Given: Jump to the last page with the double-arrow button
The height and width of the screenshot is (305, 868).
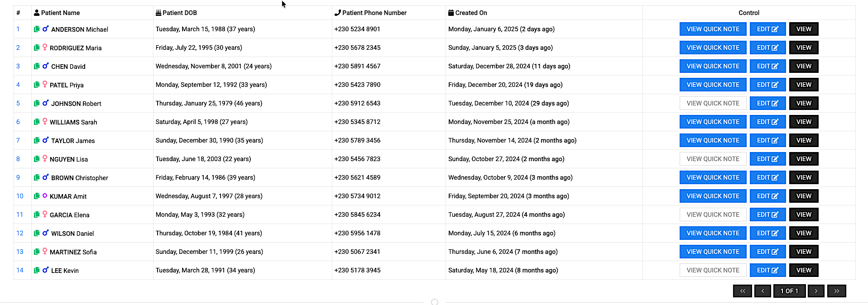Looking at the screenshot, I should coord(837,291).
